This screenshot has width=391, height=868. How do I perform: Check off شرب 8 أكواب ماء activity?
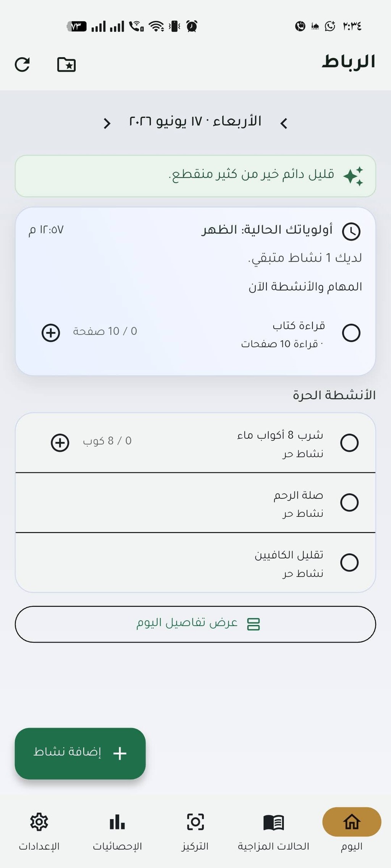tap(349, 442)
